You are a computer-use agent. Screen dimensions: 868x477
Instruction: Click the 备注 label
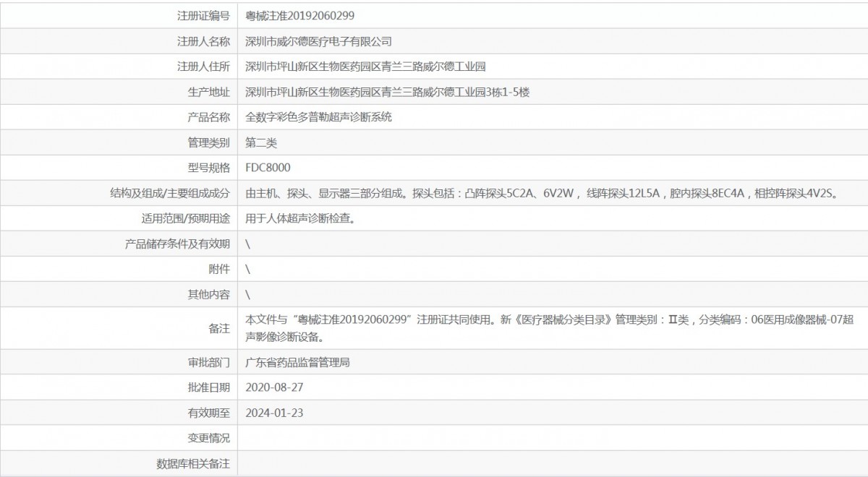[x=219, y=328]
